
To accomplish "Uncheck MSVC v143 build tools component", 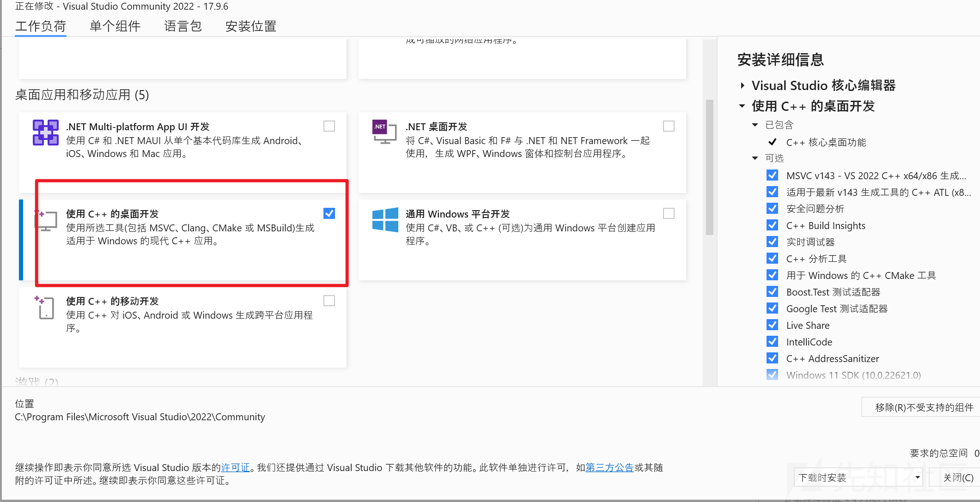I will click(x=772, y=175).
